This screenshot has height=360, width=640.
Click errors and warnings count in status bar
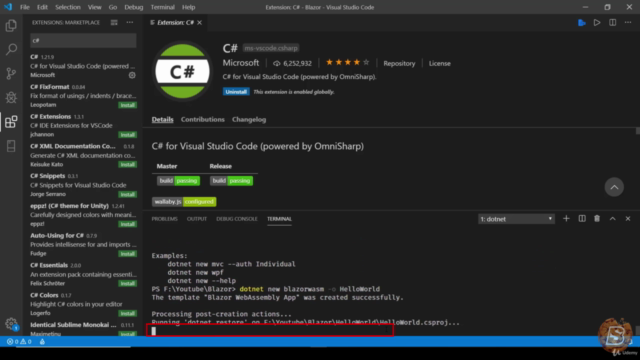(x=19, y=342)
